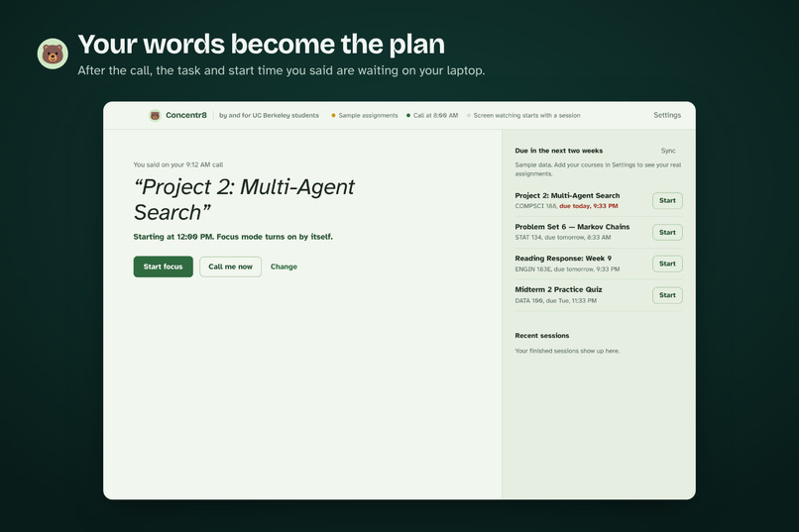Click the Reading Response: Week 9 title
The image size is (799, 532).
563,259
